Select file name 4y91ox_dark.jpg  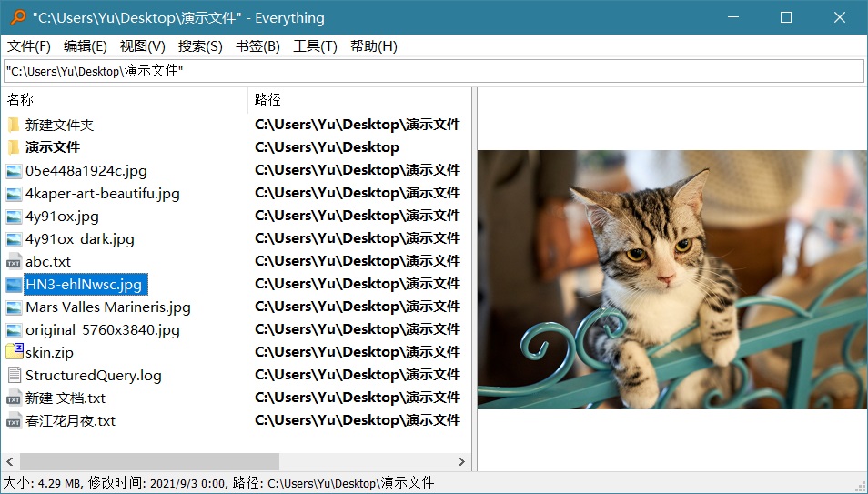point(80,239)
